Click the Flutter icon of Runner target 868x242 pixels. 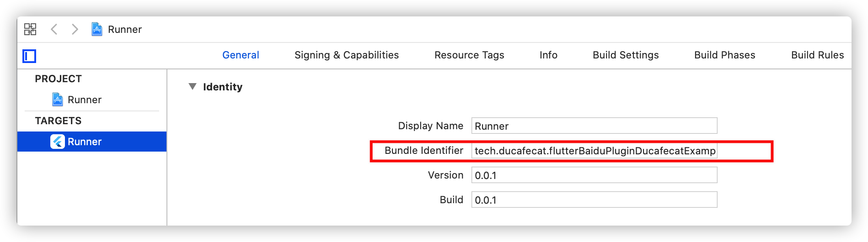[58, 142]
